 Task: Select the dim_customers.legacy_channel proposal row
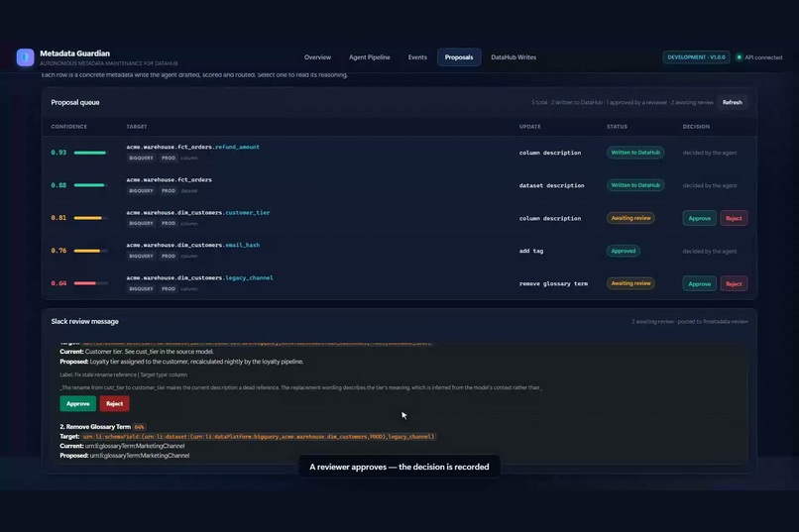tap(399, 283)
